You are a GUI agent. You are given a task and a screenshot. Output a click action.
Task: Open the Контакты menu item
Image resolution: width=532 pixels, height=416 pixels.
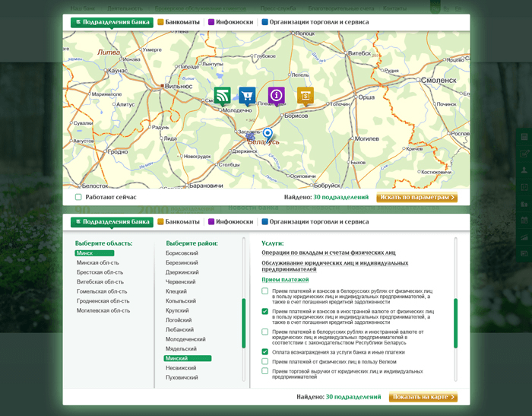coord(394,8)
